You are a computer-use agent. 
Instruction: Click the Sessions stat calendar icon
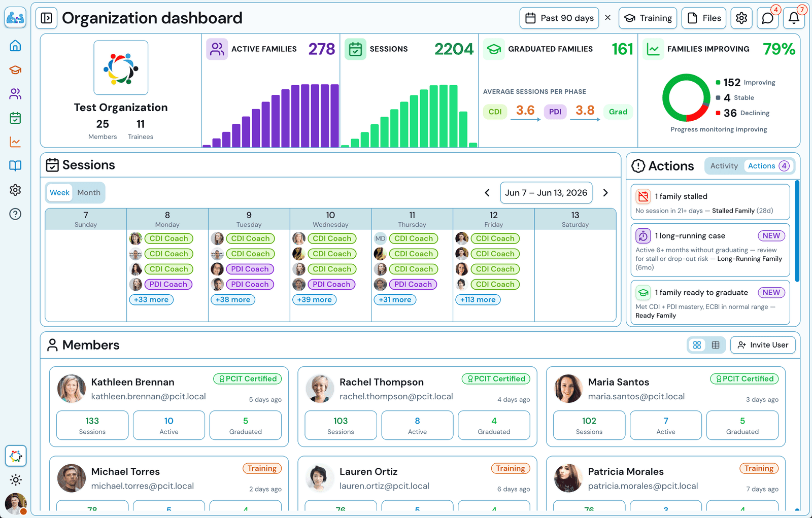point(356,49)
